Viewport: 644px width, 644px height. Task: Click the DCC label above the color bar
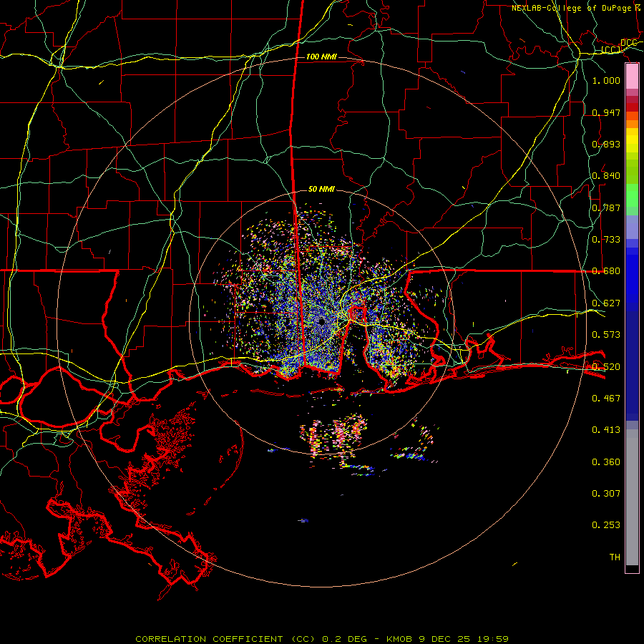coord(628,43)
